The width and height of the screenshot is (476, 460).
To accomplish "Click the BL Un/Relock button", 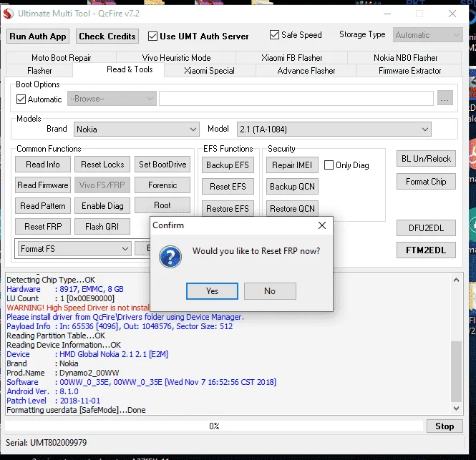I will point(426,158).
